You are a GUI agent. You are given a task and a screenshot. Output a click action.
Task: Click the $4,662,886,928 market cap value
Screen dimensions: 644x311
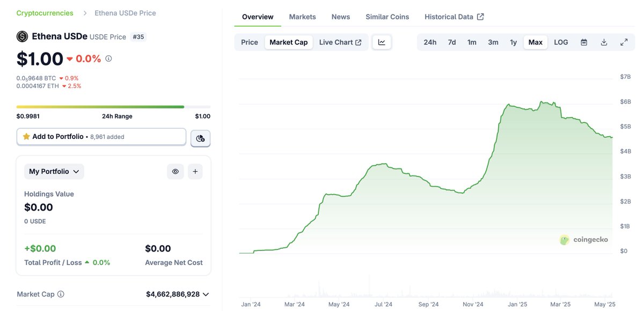click(173, 294)
